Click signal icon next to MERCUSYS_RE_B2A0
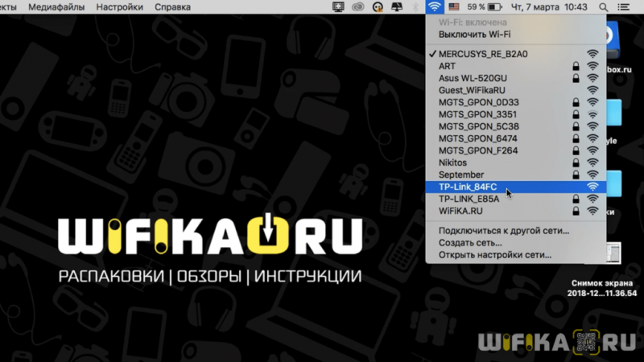Image resolution: width=644 pixels, height=362 pixels. [x=592, y=54]
